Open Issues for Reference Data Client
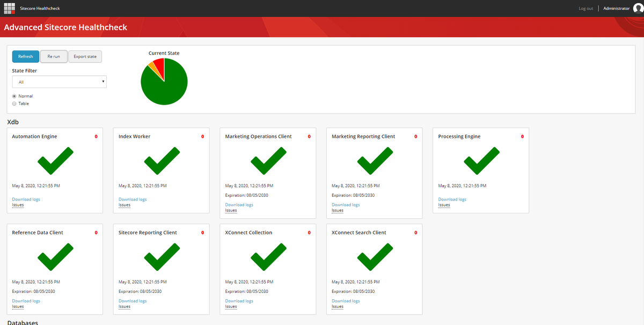Image resolution: width=644 pixels, height=325 pixels. [x=18, y=306]
